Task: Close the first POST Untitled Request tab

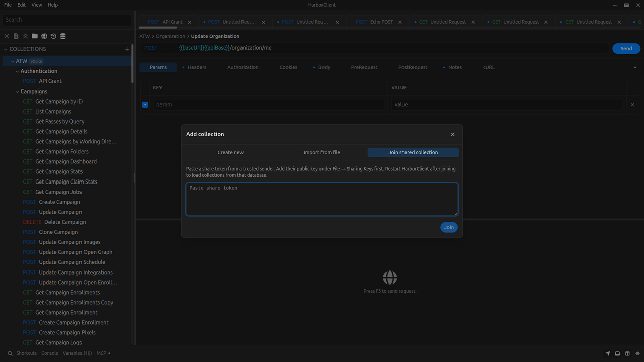Action: (x=263, y=22)
